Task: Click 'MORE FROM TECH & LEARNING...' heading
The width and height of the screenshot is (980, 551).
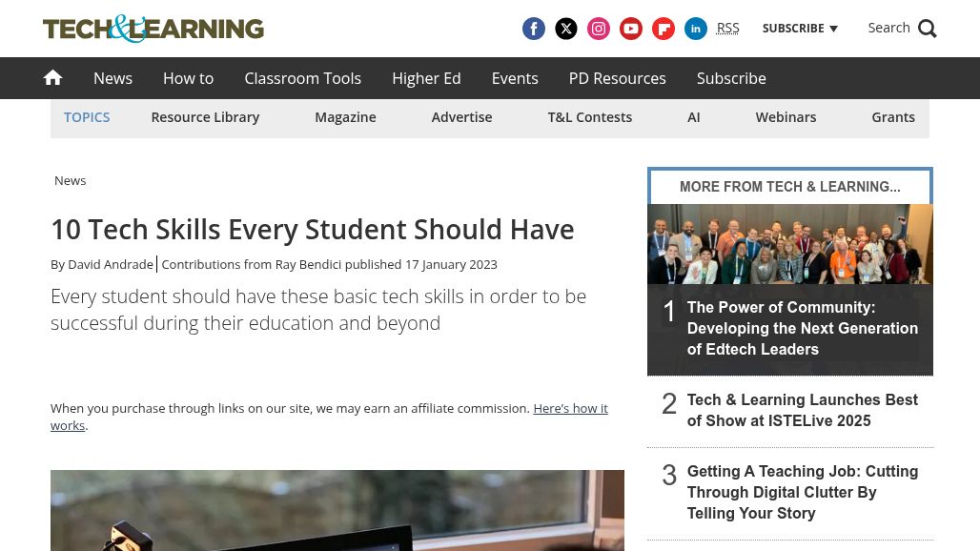Action: [790, 186]
